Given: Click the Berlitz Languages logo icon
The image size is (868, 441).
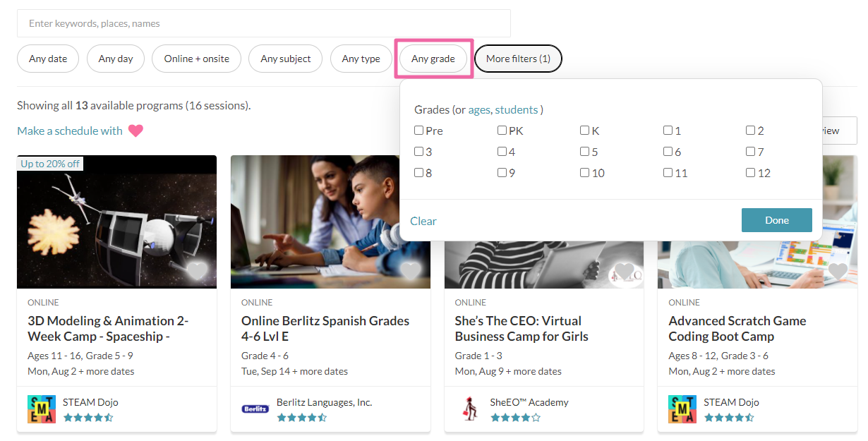Looking at the screenshot, I should point(255,409).
